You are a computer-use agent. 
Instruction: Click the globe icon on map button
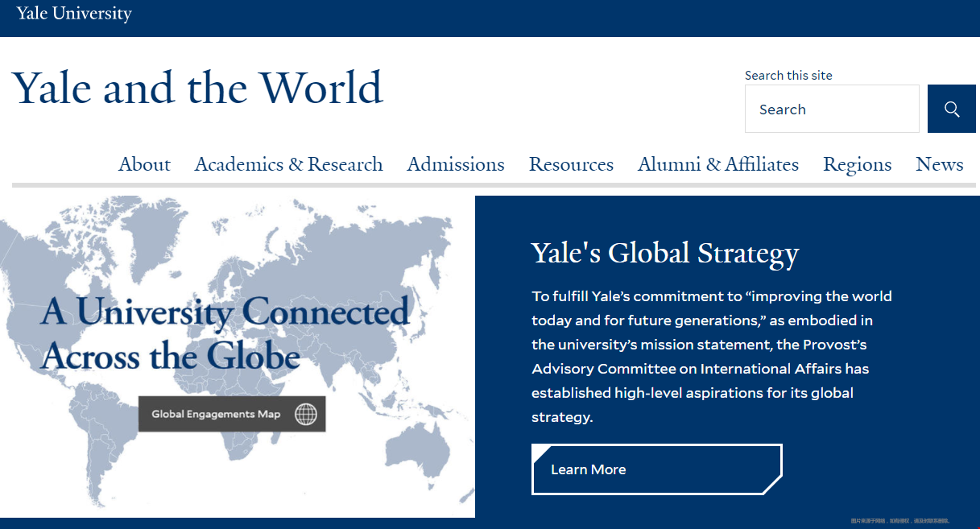point(306,414)
